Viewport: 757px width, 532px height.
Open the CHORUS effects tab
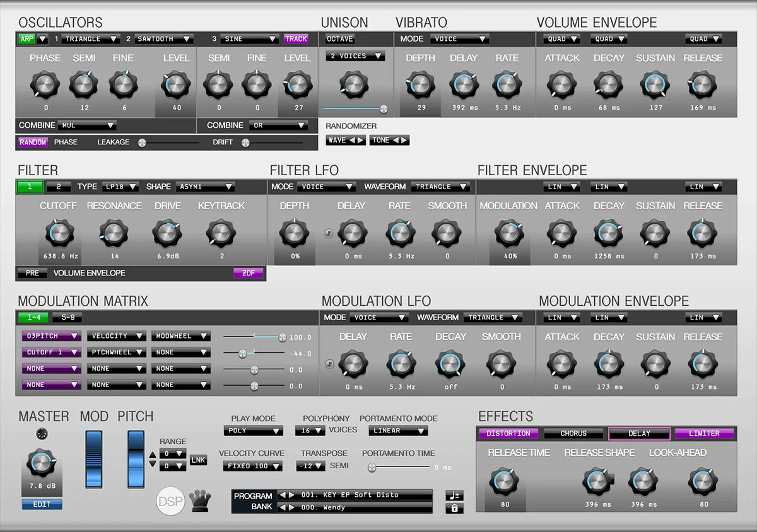tap(573, 434)
